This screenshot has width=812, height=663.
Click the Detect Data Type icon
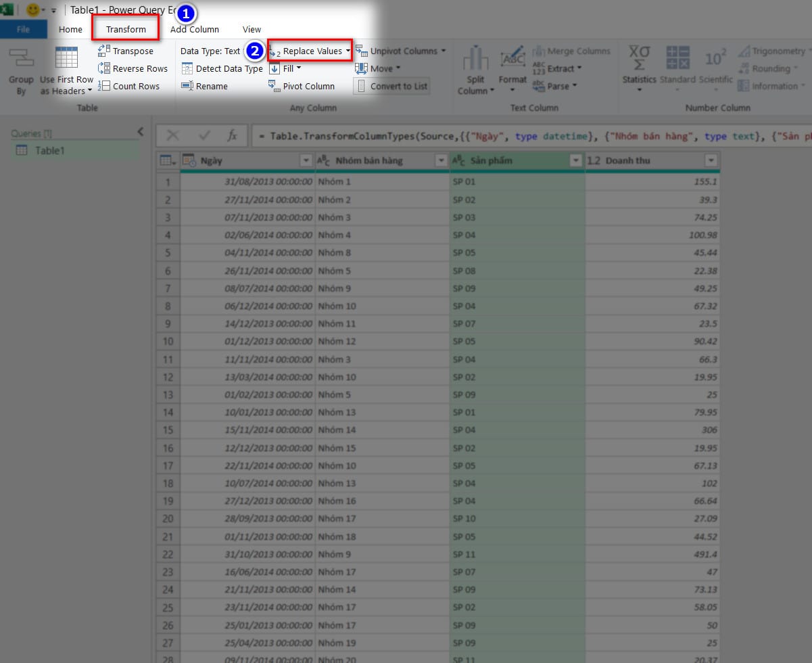[187, 68]
